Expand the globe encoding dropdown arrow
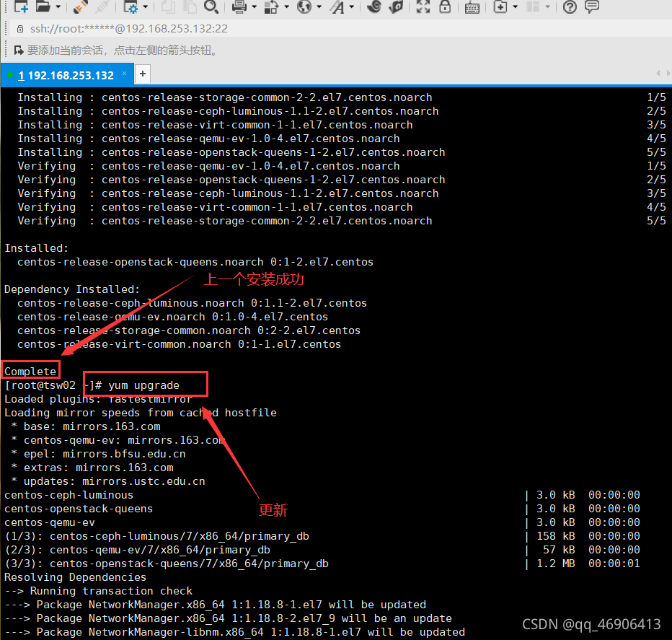Image resolution: width=672 pixels, height=640 pixels. point(319,7)
